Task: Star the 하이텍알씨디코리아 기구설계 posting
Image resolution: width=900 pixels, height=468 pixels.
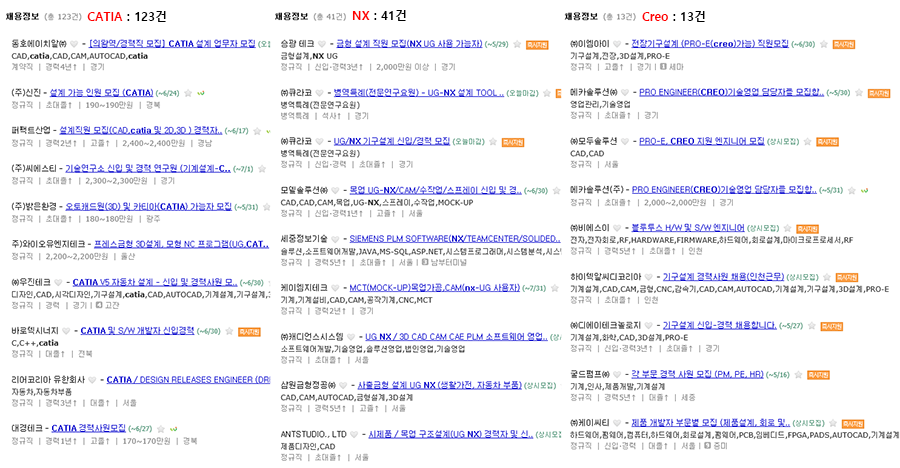Action: coord(827,277)
